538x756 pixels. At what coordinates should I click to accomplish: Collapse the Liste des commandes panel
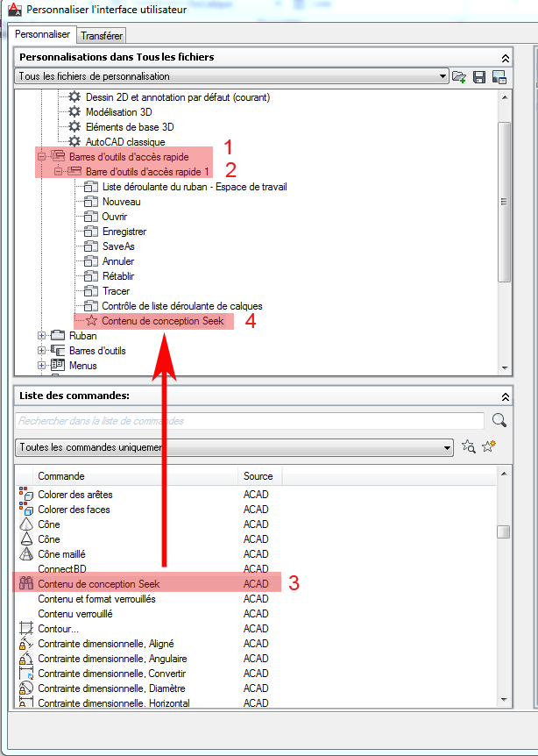coord(505,396)
